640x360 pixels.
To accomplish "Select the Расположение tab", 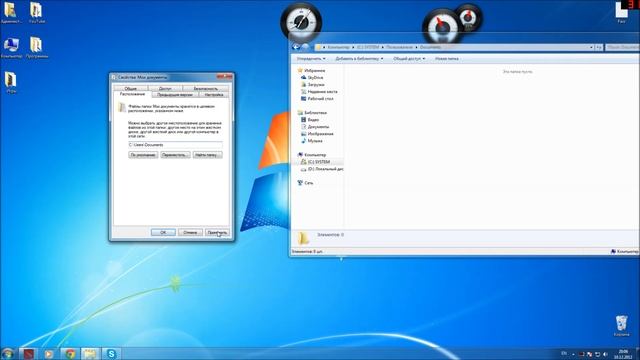I will [x=132, y=94].
